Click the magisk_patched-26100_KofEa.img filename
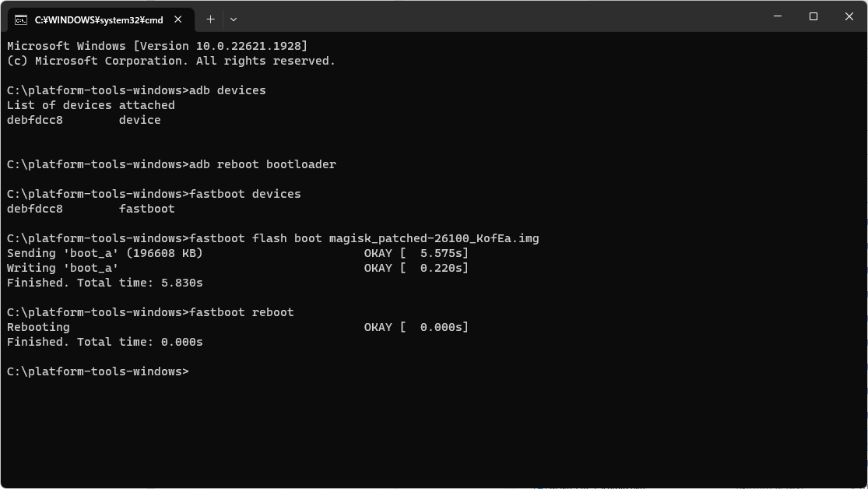 point(434,239)
